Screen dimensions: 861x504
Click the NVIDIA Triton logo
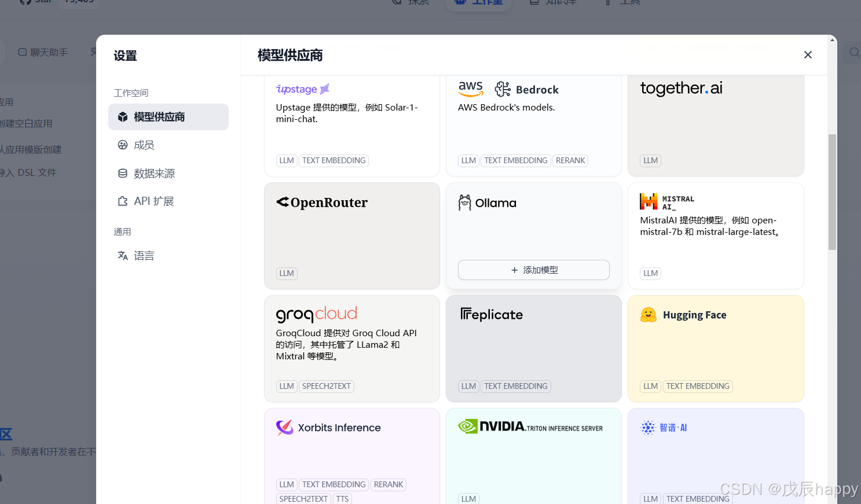pos(530,427)
